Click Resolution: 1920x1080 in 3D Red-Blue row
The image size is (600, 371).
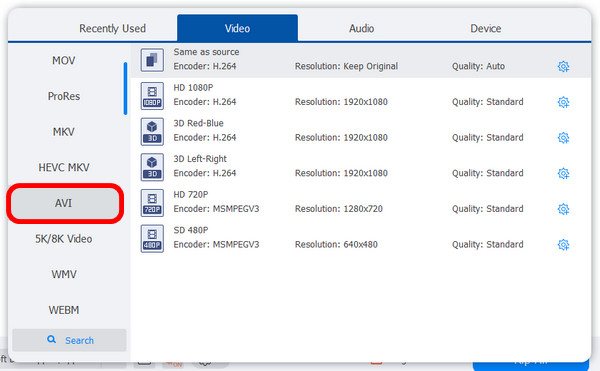coord(341,137)
